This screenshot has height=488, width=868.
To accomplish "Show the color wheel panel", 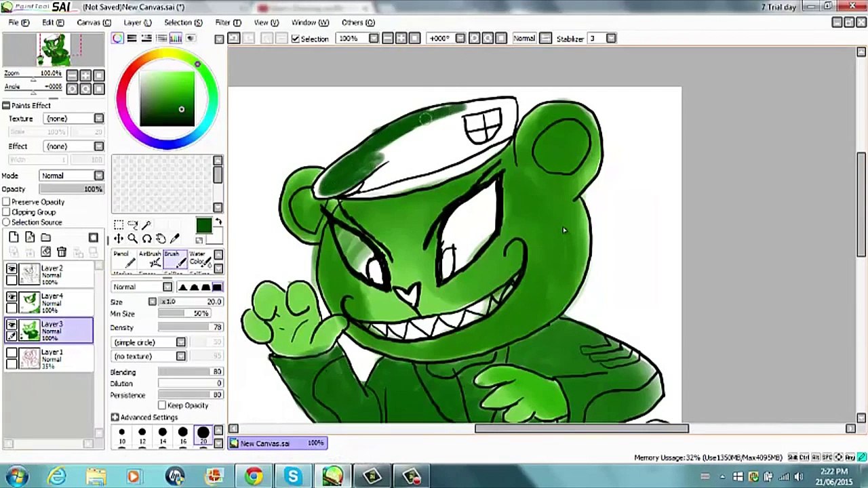I will (118, 39).
